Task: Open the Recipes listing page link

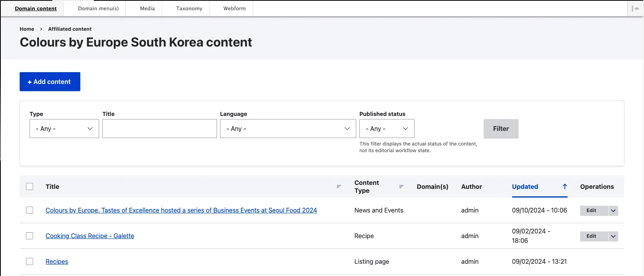Action: coord(57,261)
